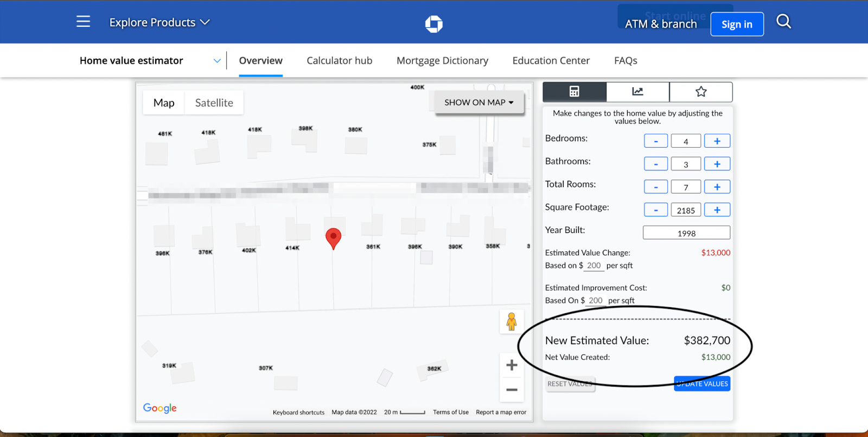This screenshot has height=437, width=868.
Task: Open the Calculator hub tab
Action: point(339,61)
